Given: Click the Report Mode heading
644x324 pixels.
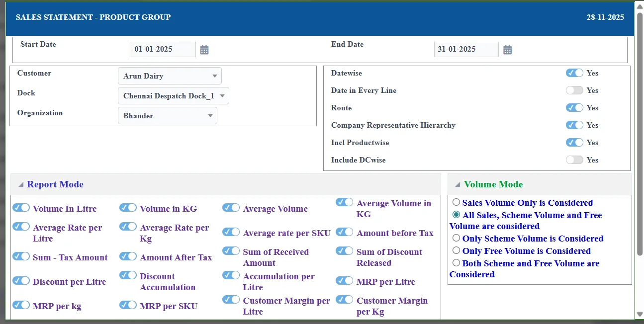Looking at the screenshot, I should pos(55,184).
